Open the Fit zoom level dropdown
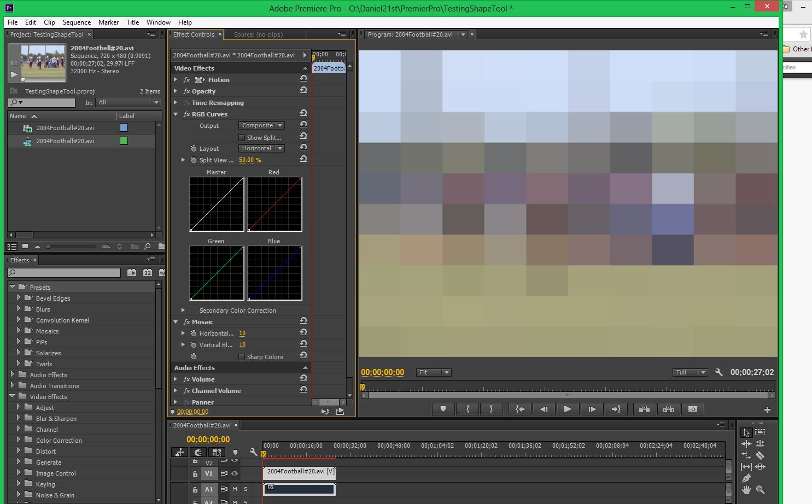The image size is (812, 504). pos(433,372)
